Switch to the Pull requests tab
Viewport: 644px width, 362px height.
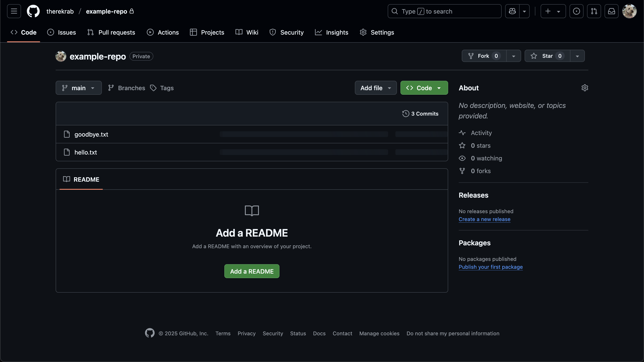tap(111, 32)
